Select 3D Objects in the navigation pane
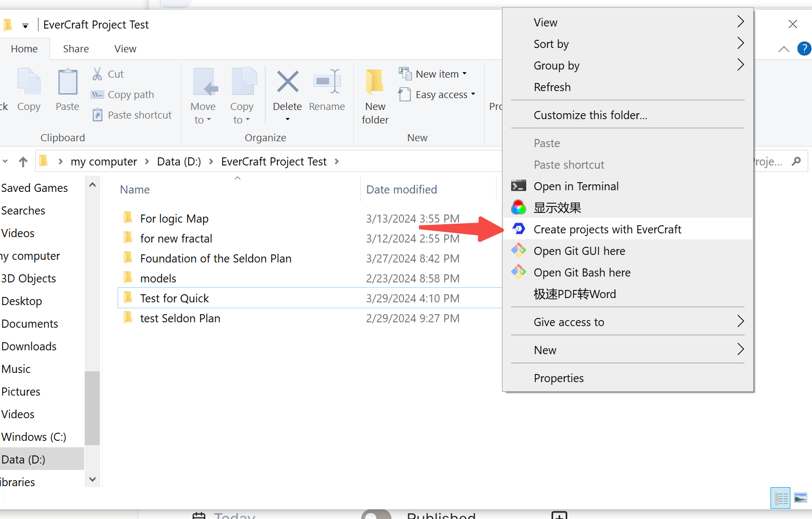 [x=29, y=279]
